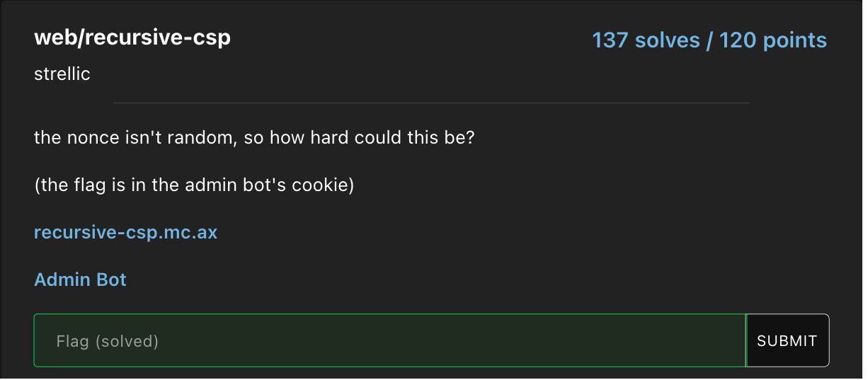Click the admin bot's cookie hint line

(193, 185)
